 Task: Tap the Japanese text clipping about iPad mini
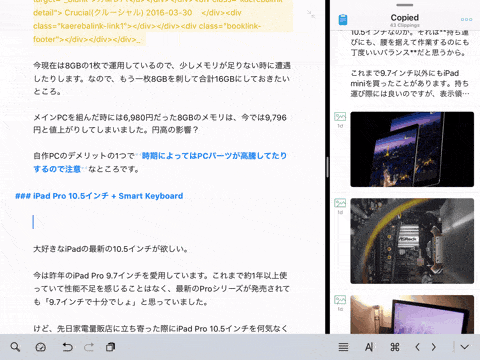[x=410, y=83]
